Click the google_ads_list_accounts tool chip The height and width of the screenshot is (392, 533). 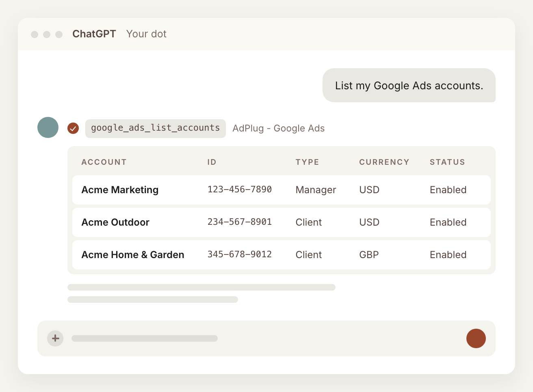click(156, 128)
